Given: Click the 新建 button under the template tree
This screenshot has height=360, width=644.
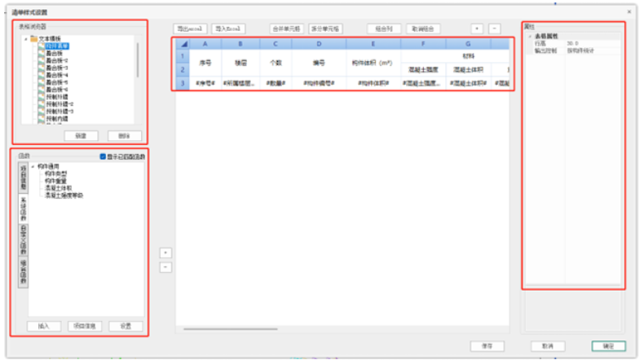Looking at the screenshot, I should click(81, 136).
